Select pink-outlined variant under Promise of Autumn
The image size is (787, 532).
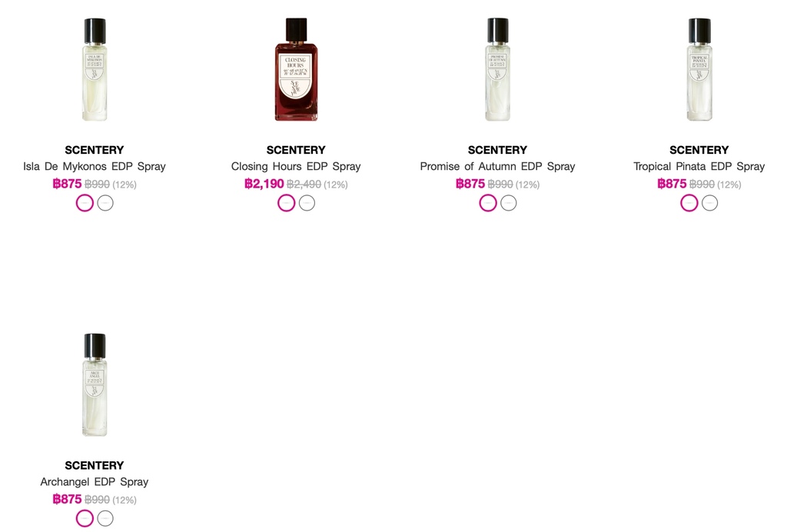488,203
